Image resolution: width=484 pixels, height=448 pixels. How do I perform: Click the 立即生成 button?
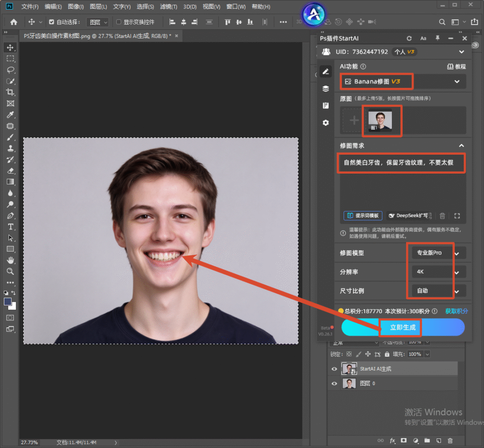tap(403, 327)
